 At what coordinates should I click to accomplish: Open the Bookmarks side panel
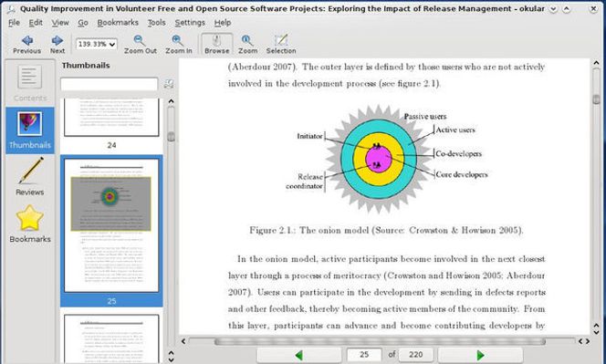(30, 224)
